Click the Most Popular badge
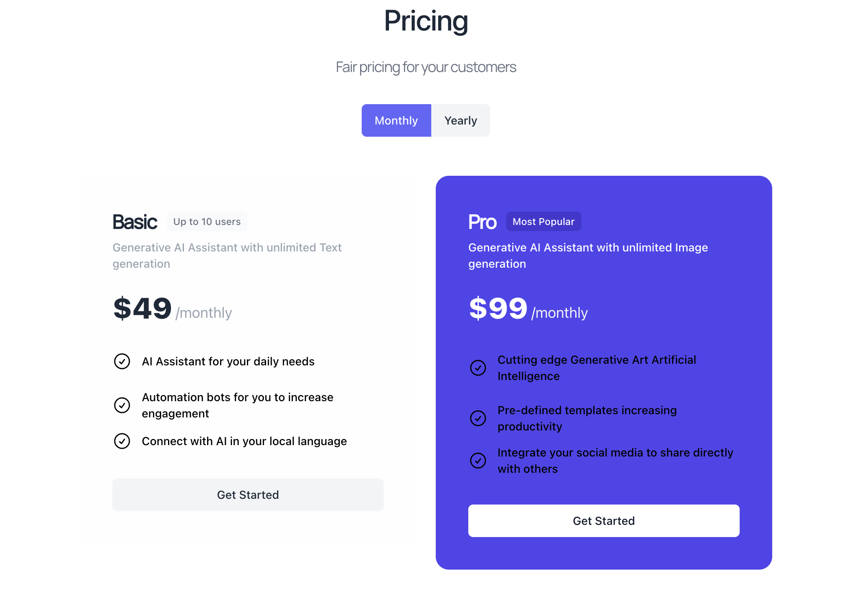Screen dimensions: 843x616 click(x=544, y=221)
